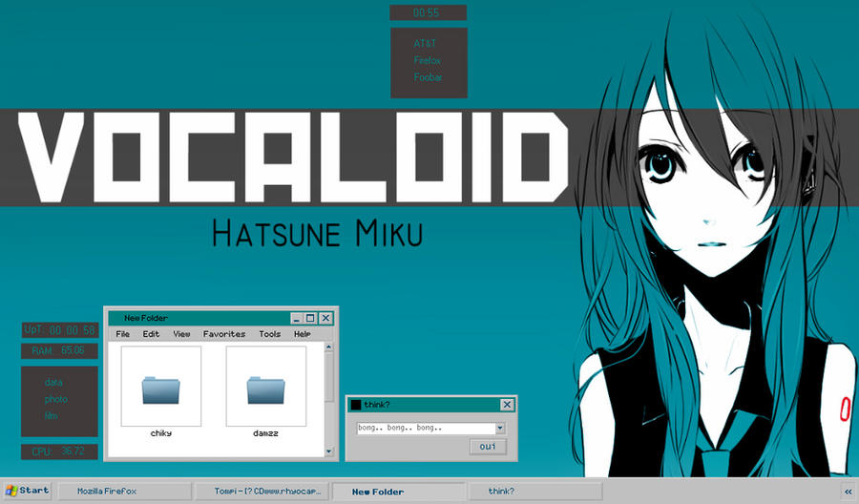Click the UpT uptime widget
Viewport: 859px width, 504px height.
pos(60,329)
